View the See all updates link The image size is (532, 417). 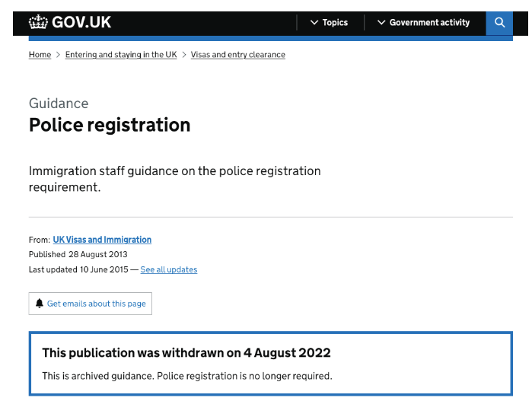click(x=168, y=269)
